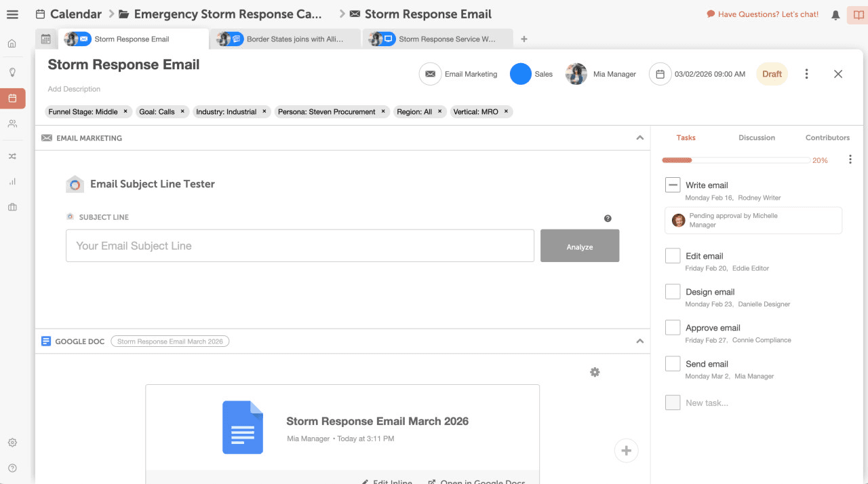Mark the Design email task complete
This screenshot has width=868, height=484.
pyautogui.click(x=672, y=291)
